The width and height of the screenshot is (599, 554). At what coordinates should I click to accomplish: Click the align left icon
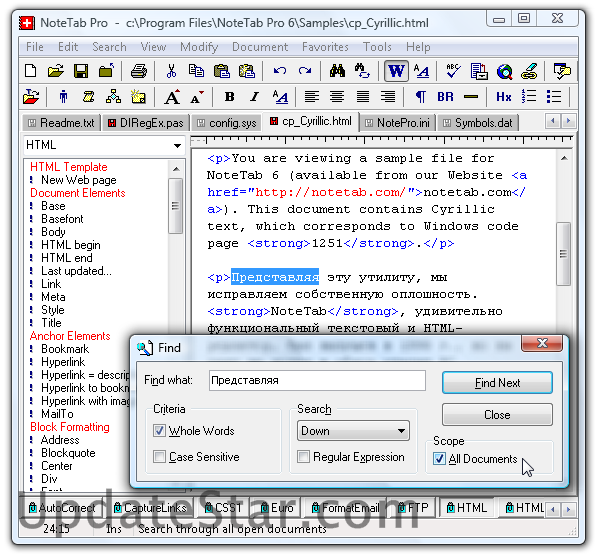click(312, 97)
